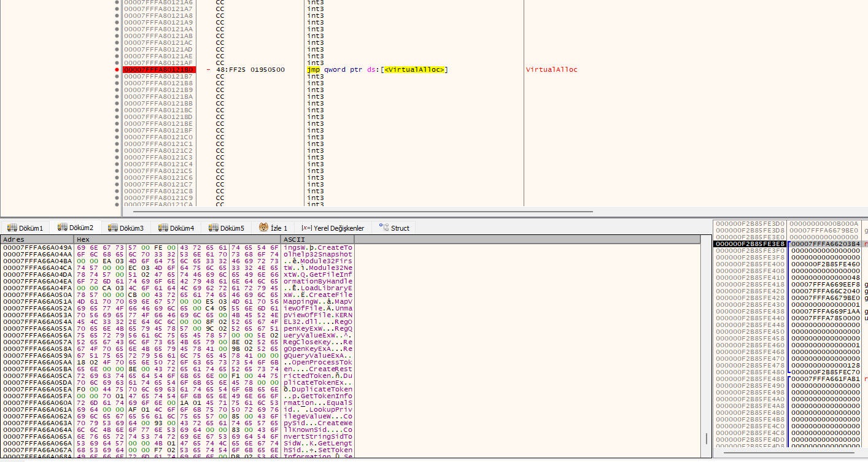This screenshot has width=868, height=462.
Task: Click ASCII text ð.DuplicateToken
Action: pyautogui.click(x=318, y=389)
